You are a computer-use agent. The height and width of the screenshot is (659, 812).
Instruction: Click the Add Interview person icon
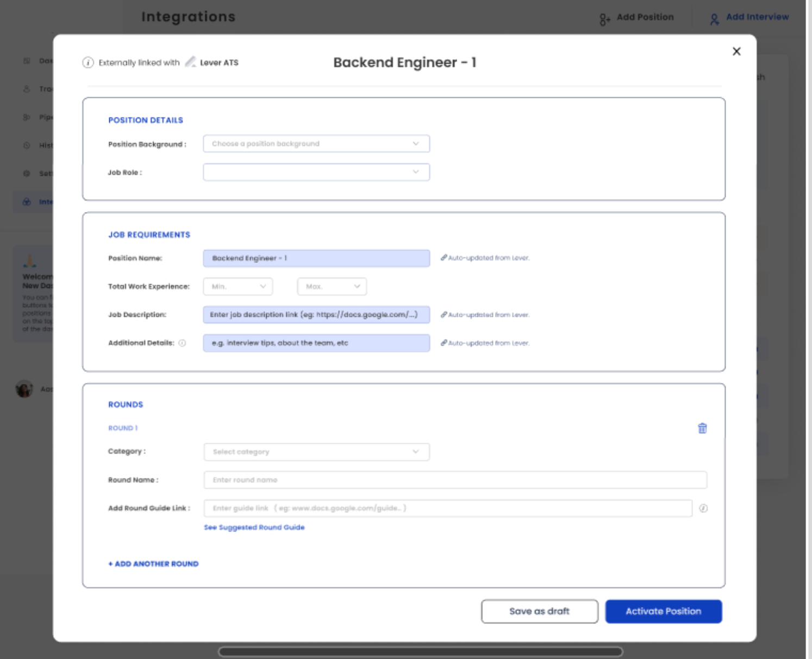point(714,20)
